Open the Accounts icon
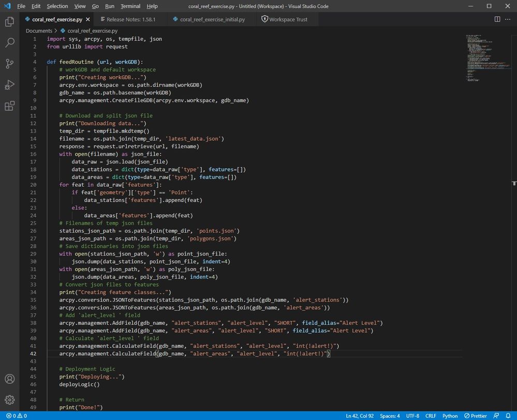Image resolution: width=517 pixels, height=420 pixels. tap(9, 379)
